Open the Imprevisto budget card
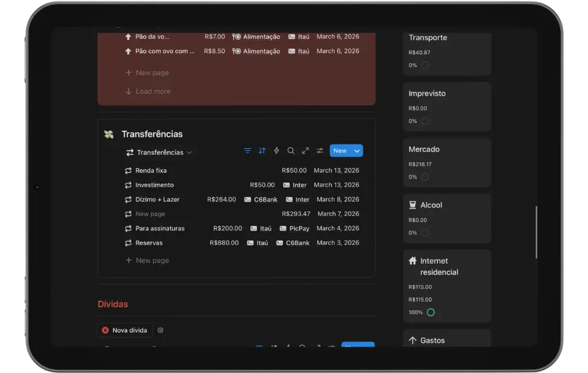The height and width of the screenshot is (373, 588). [447, 106]
